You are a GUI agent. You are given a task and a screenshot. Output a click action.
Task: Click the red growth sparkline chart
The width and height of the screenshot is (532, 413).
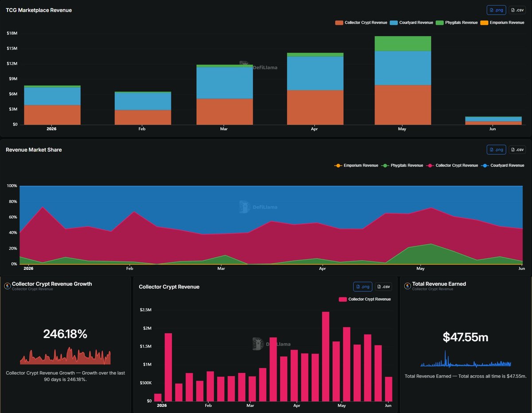coord(65,356)
